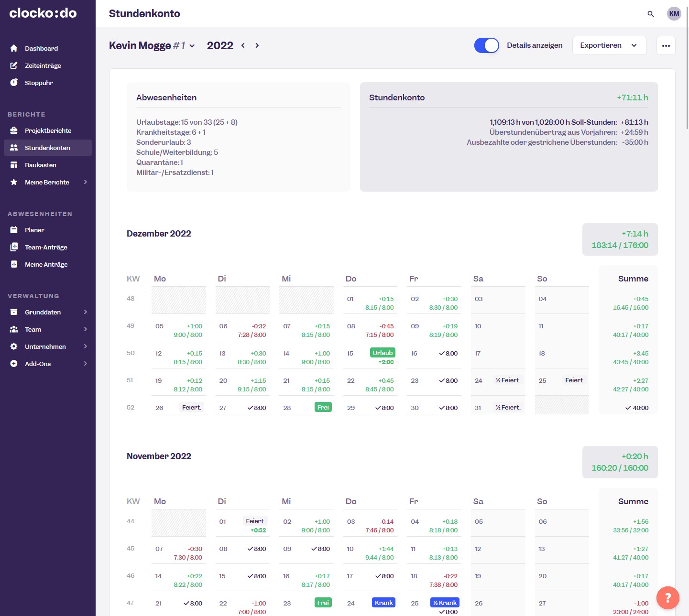Image resolution: width=689 pixels, height=616 pixels.
Task: Go to previous year arrow
Action: [x=243, y=45]
